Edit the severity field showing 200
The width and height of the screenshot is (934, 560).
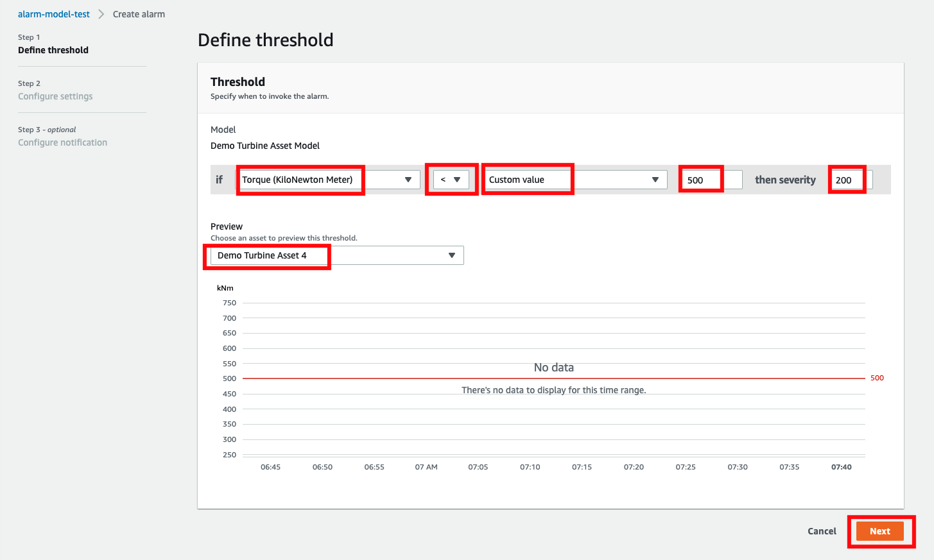pyautogui.click(x=847, y=180)
